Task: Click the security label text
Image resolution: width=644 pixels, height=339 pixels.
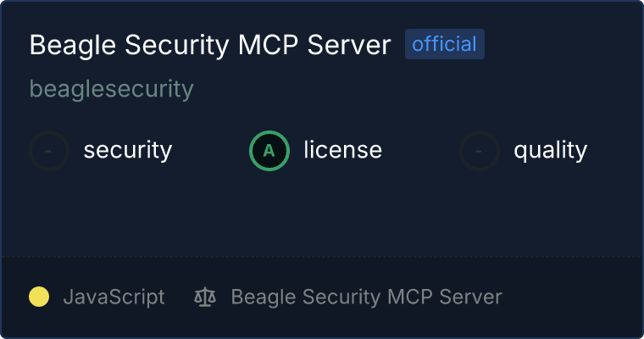Action: pos(128,151)
